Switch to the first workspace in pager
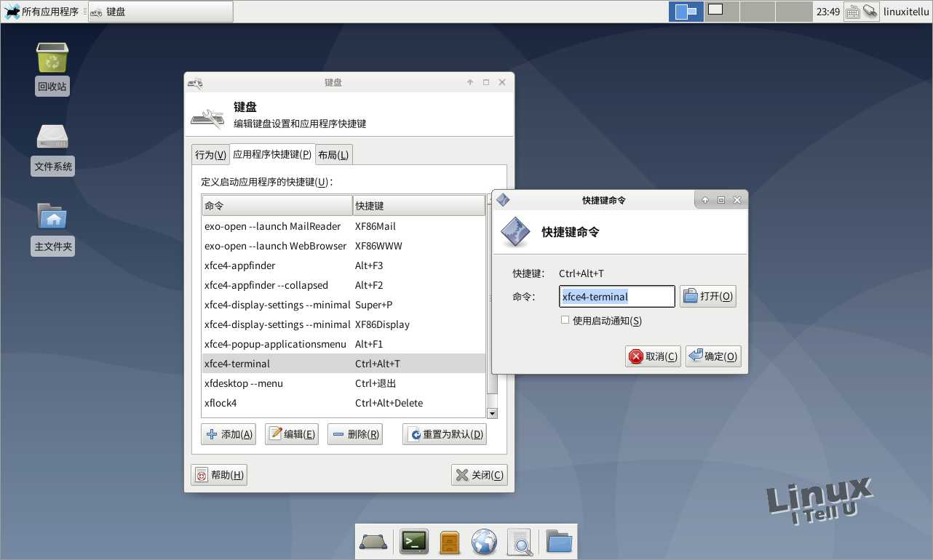 click(686, 12)
